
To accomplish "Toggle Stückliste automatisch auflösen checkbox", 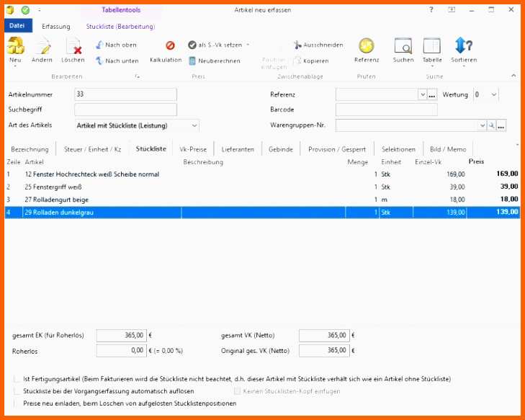I will (x=17, y=391).
